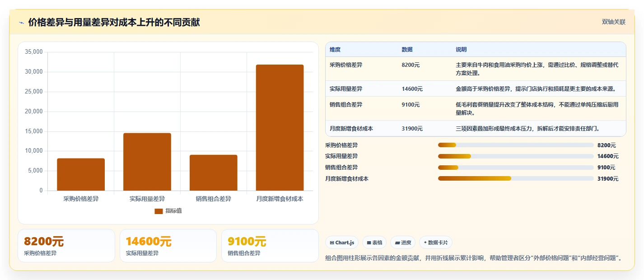This screenshot has height=280, width=644.
Task: Open the 8200元 data card
Action: [x=66, y=246]
